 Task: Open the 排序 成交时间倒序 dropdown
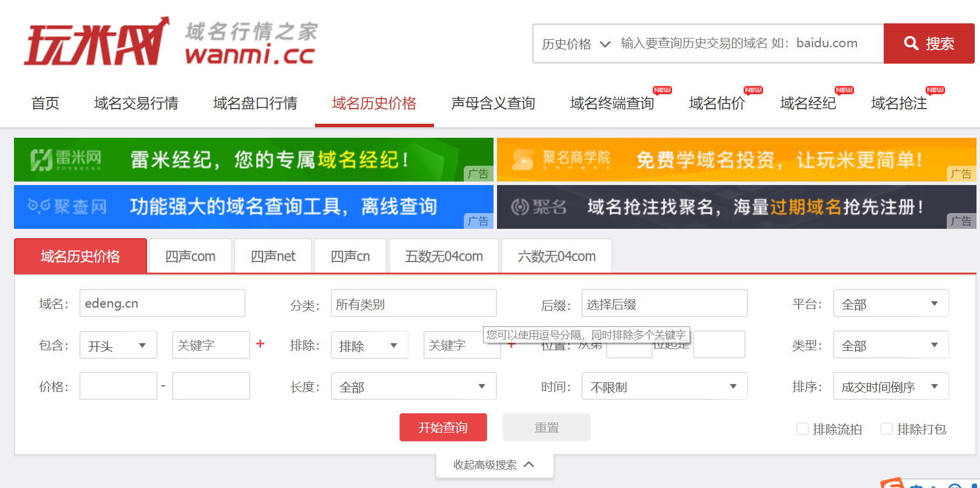click(x=890, y=386)
